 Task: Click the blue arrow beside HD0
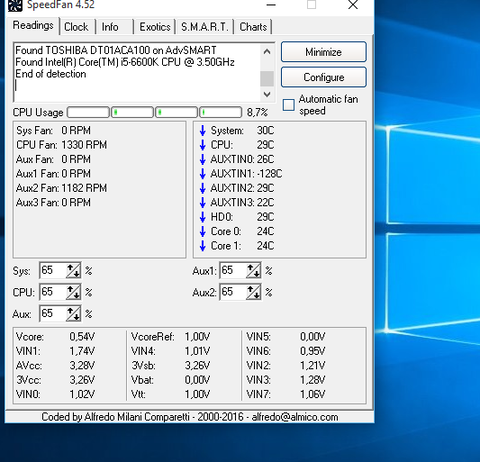click(202, 217)
